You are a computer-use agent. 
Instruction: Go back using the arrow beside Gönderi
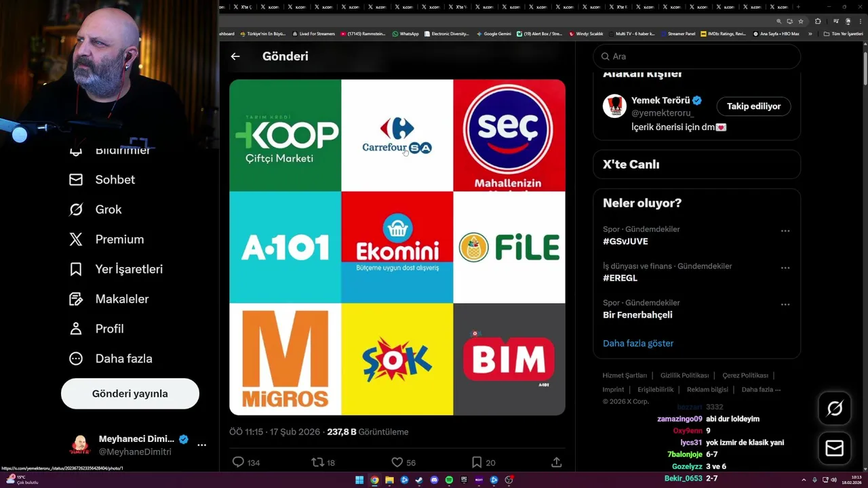point(235,56)
